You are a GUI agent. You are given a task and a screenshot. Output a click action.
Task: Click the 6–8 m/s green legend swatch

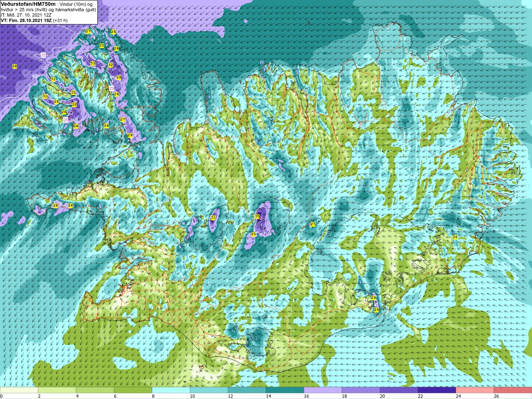click(133, 390)
